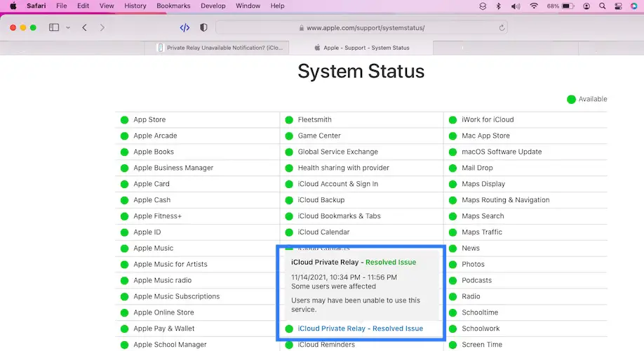Screen dimensions: 644x351
Task: Reload the page with the refresh icon
Action: (x=502, y=28)
